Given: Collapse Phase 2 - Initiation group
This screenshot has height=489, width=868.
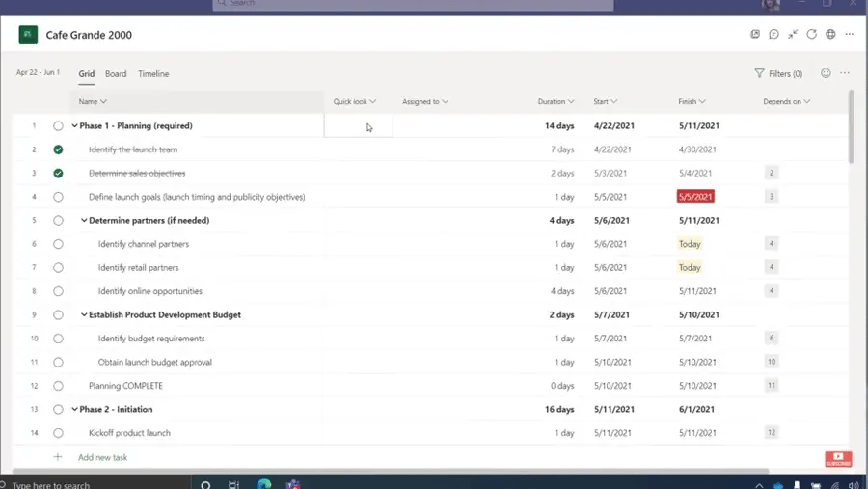Looking at the screenshot, I should [x=74, y=409].
